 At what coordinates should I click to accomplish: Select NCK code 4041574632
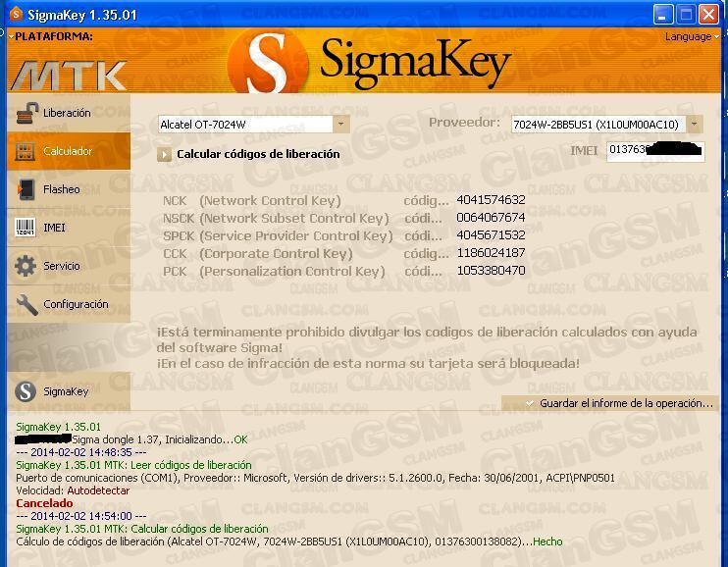(x=491, y=200)
